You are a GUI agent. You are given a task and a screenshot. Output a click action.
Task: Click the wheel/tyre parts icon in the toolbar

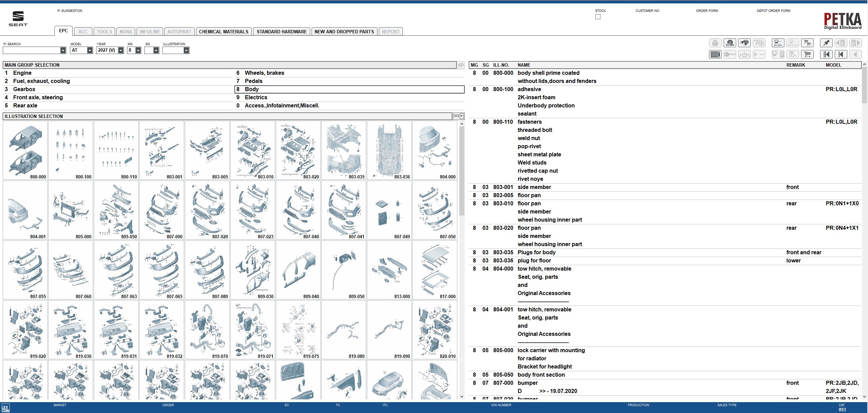[x=730, y=42]
